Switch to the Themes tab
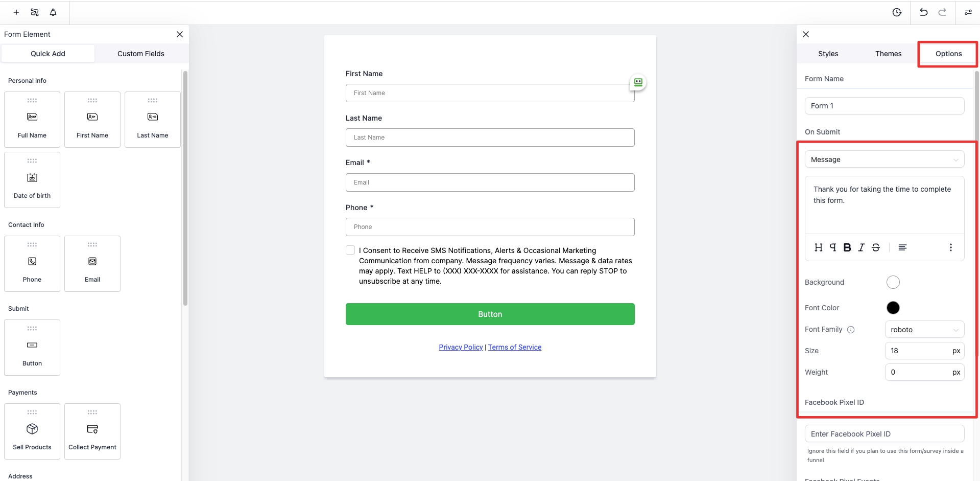This screenshot has width=980, height=481. (888, 54)
